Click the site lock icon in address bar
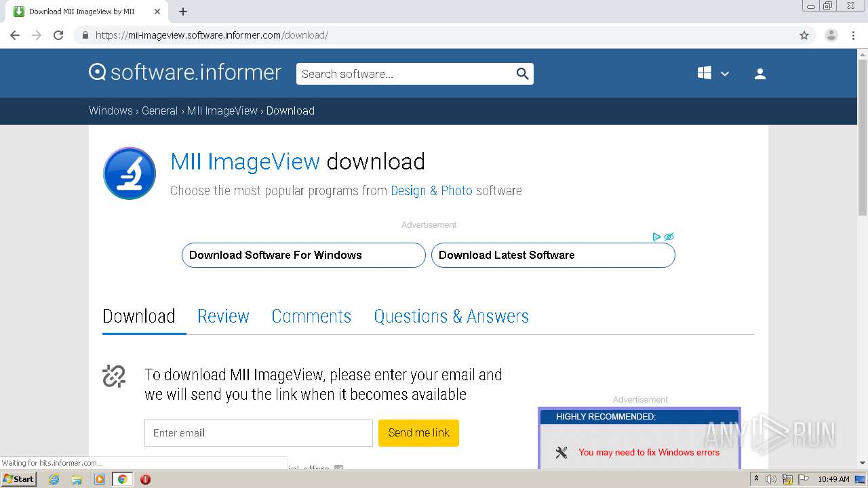The image size is (868, 488). pos(85,35)
